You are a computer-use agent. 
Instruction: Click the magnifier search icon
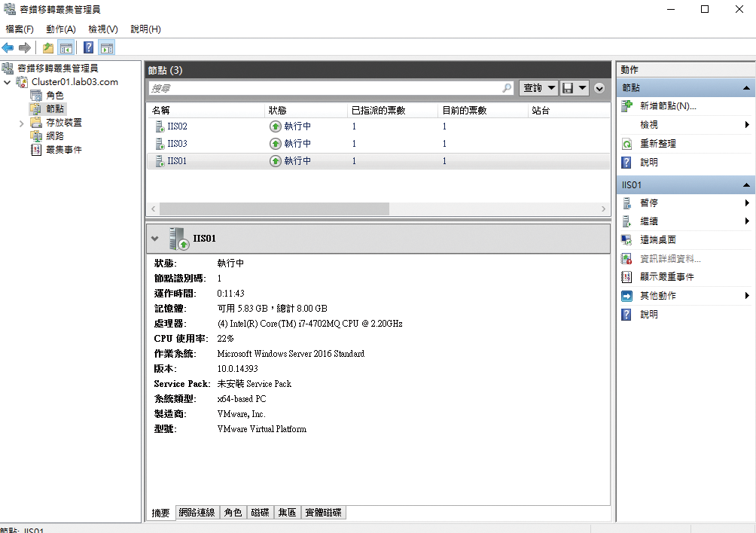(x=507, y=88)
